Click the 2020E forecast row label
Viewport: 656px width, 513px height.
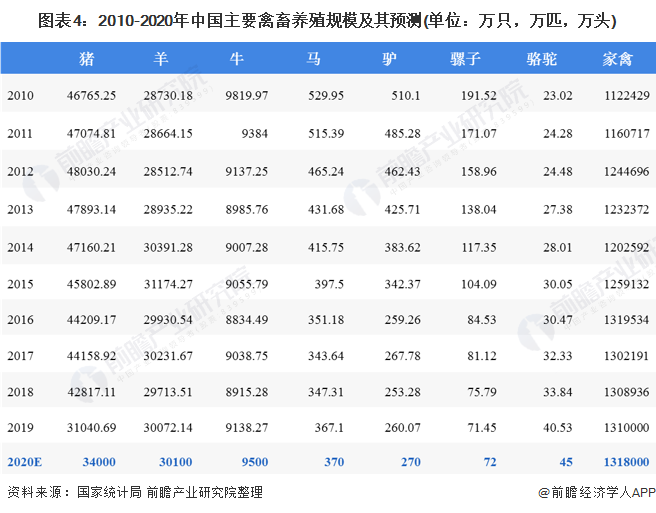click(x=27, y=460)
